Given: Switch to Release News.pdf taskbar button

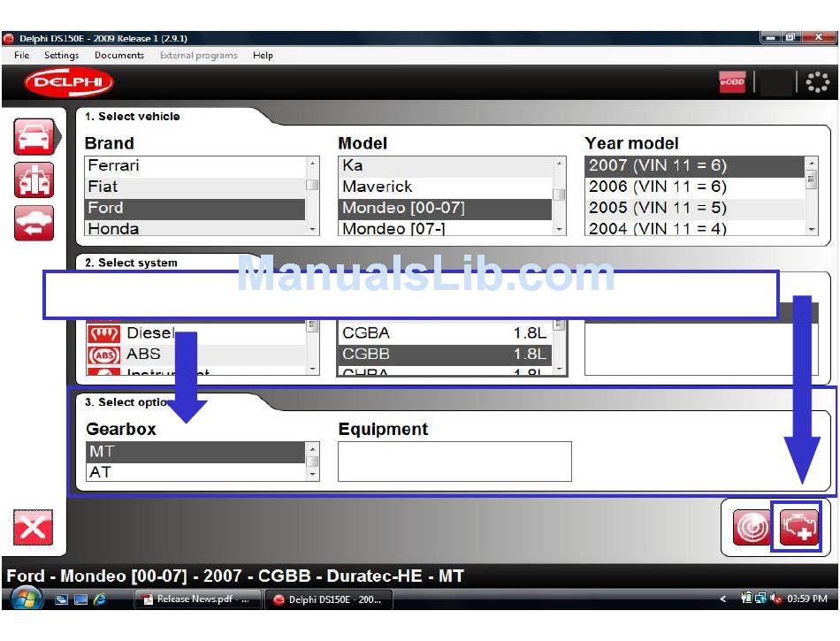Looking at the screenshot, I should [x=196, y=599].
